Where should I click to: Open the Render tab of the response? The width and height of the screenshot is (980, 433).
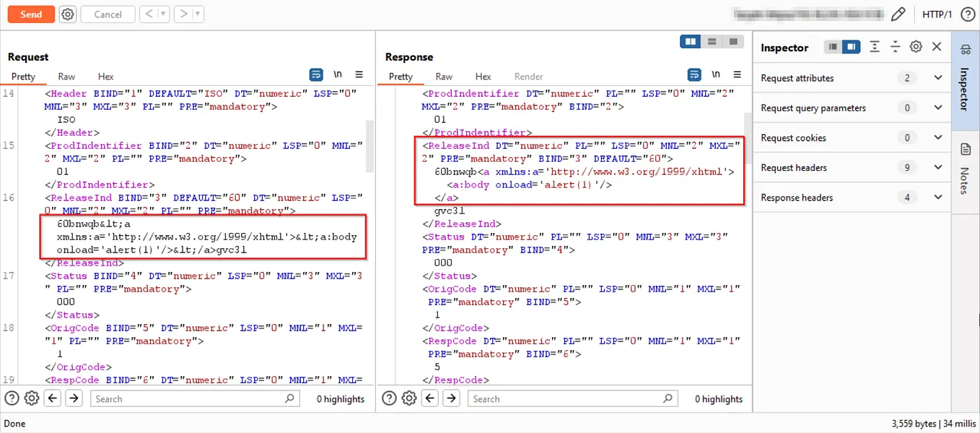(528, 76)
